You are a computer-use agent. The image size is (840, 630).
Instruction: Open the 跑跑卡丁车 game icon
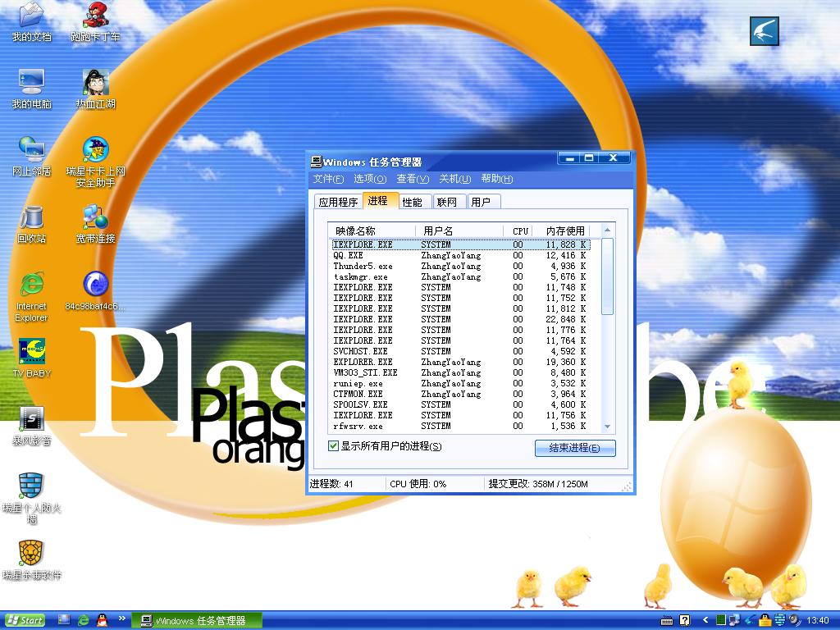pos(96,15)
